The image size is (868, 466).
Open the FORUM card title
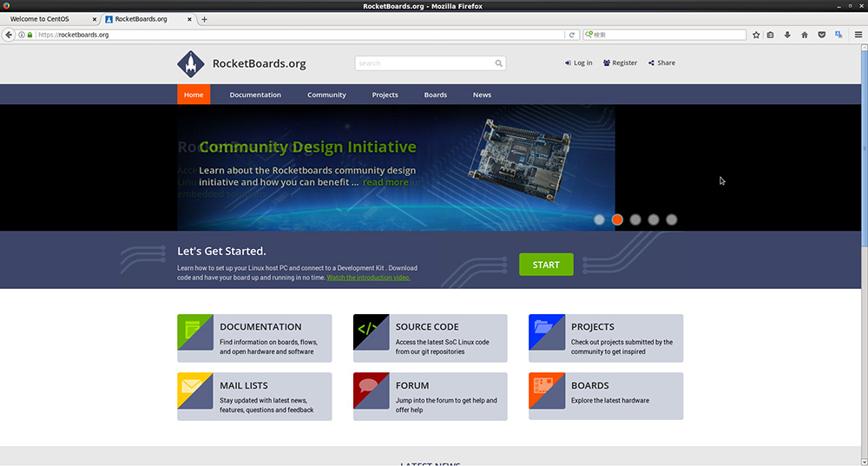411,385
